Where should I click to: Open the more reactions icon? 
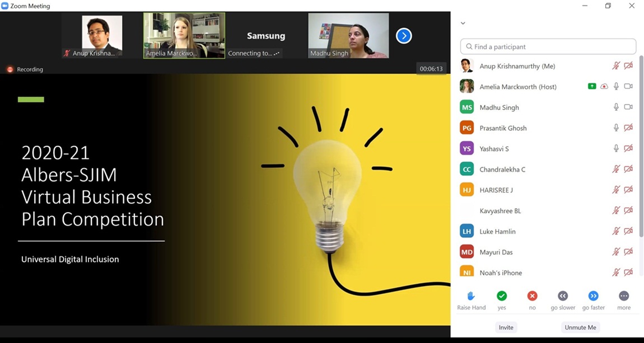point(624,296)
